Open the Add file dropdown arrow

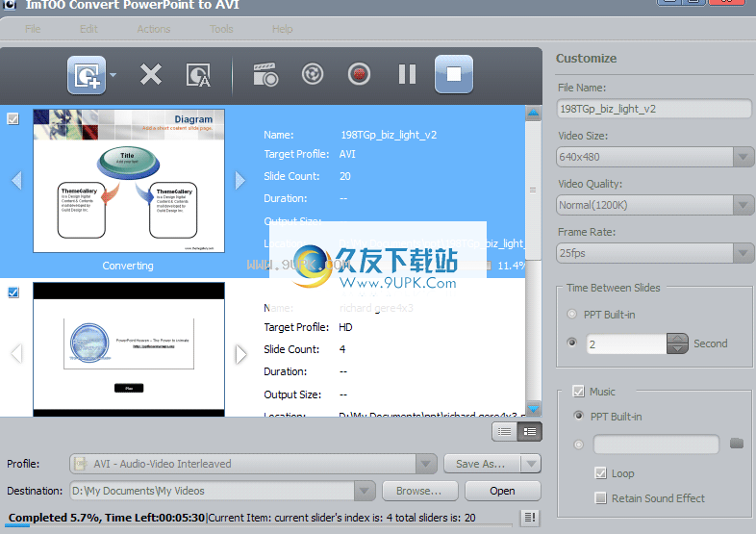coord(113,75)
